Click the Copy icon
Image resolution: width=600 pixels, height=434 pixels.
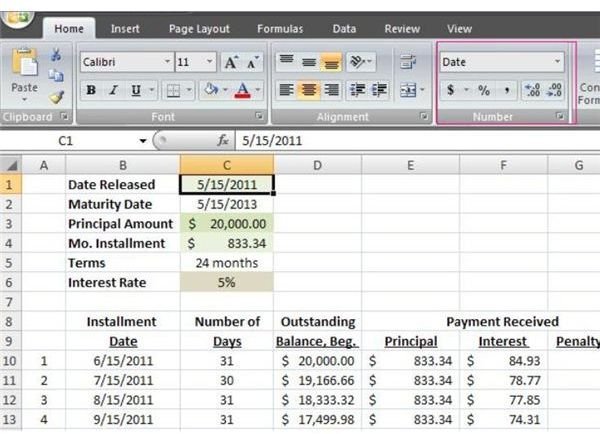56,76
